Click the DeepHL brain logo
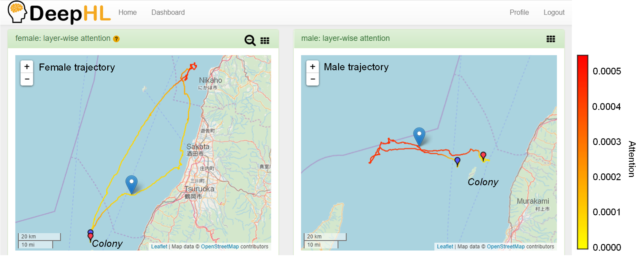The height and width of the screenshot is (262, 644). [x=17, y=12]
